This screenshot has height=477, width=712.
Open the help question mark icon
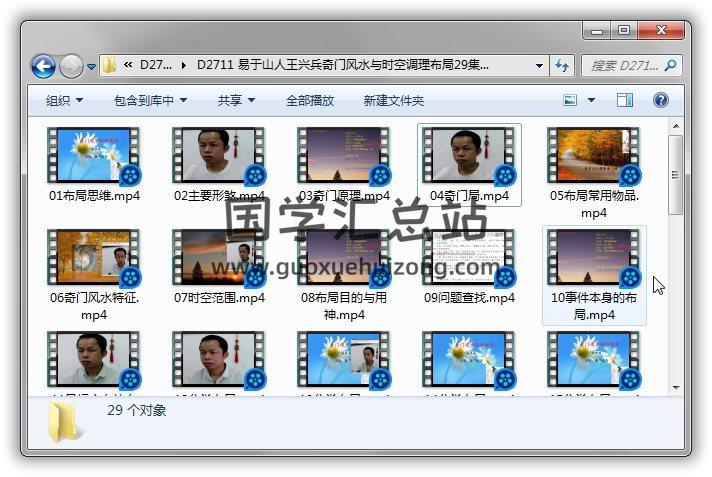click(x=660, y=100)
